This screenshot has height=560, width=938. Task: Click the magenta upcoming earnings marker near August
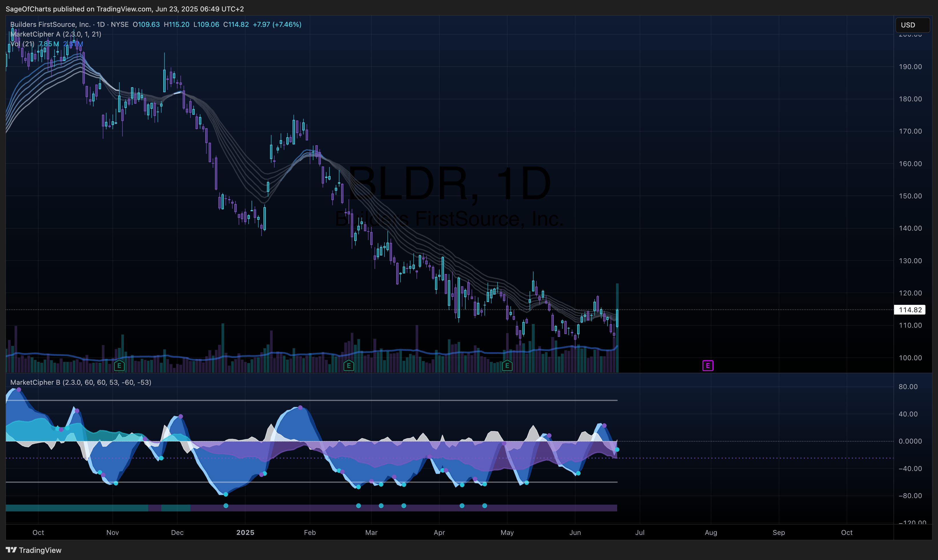tap(708, 365)
